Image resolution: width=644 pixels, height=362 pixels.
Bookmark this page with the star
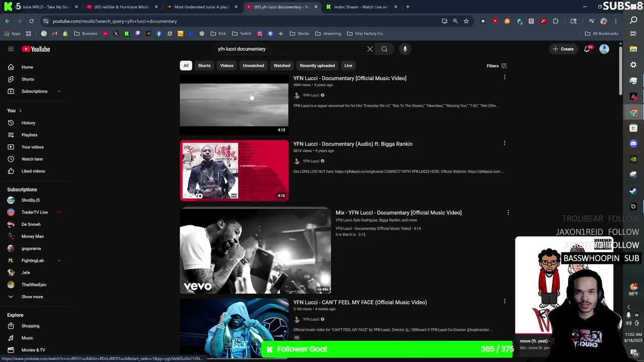(466, 21)
